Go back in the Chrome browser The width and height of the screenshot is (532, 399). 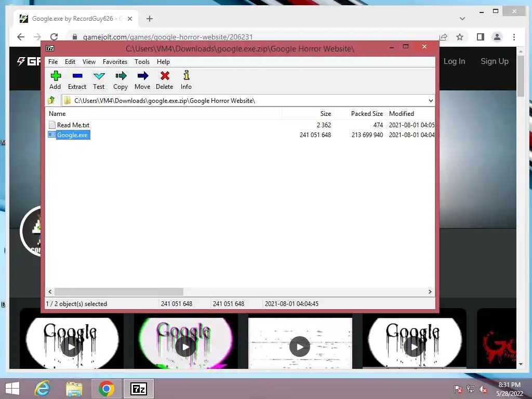coord(21,37)
